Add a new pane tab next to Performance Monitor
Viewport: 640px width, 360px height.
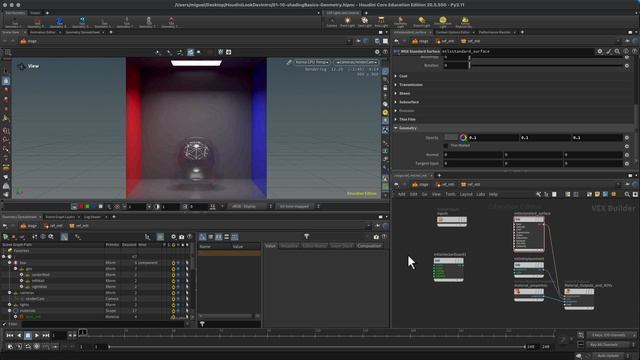pos(522,32)
